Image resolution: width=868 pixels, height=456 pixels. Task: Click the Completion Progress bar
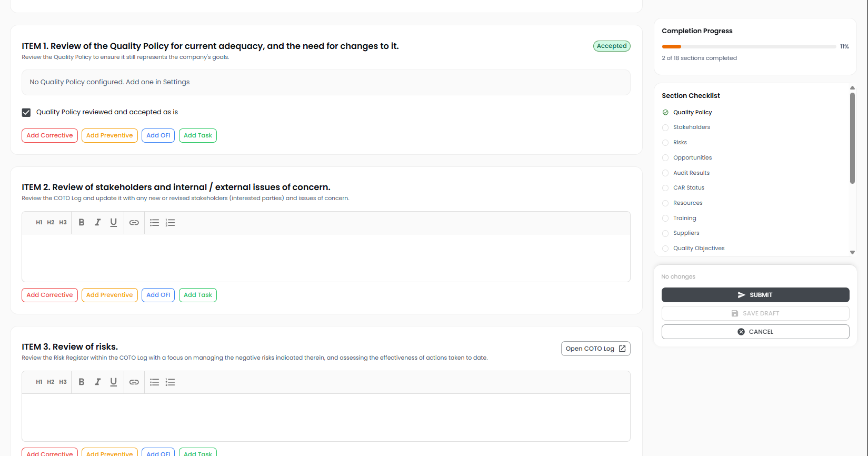pos(749,47)
